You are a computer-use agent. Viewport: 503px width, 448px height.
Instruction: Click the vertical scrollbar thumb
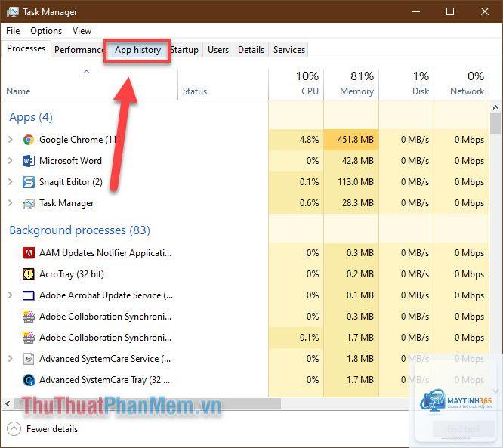[x=496, y=124]
